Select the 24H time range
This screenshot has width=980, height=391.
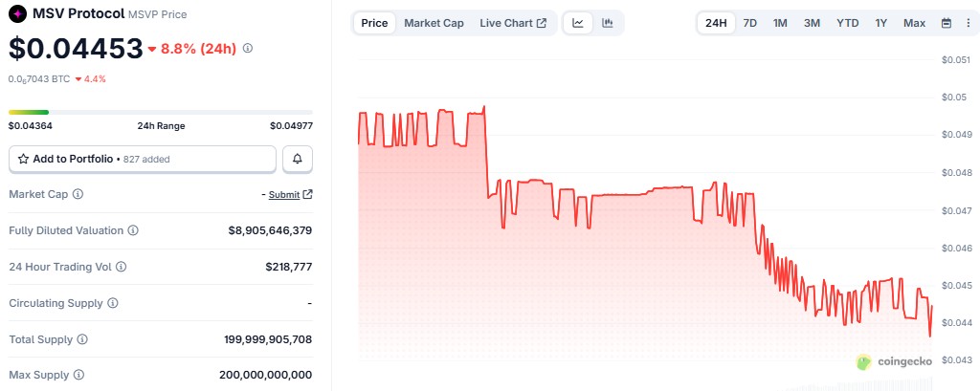tap(716, 23)
